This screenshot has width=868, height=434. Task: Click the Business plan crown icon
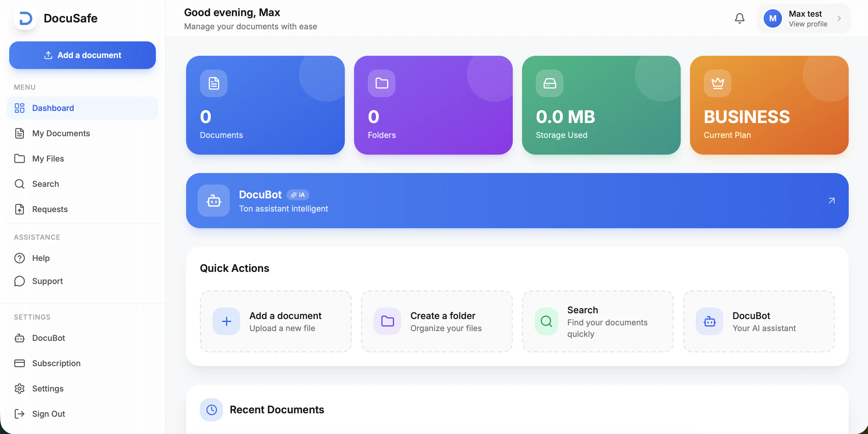point(717,83)
